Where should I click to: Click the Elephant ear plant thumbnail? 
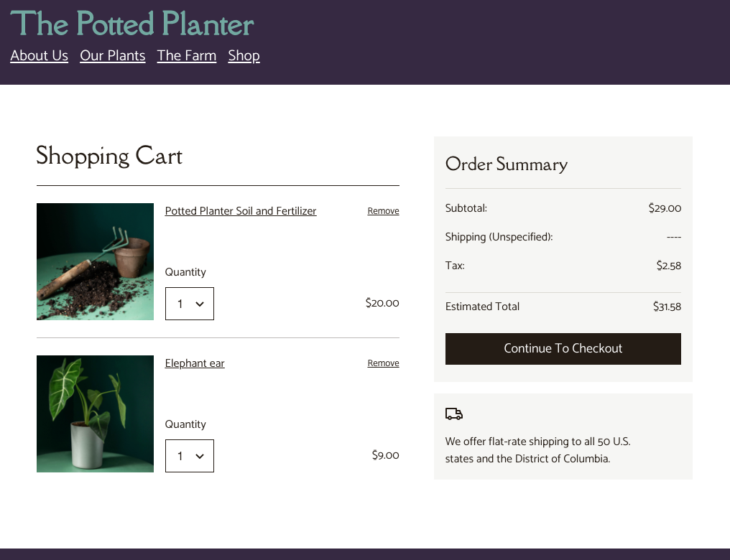click(x=95, y=414)
